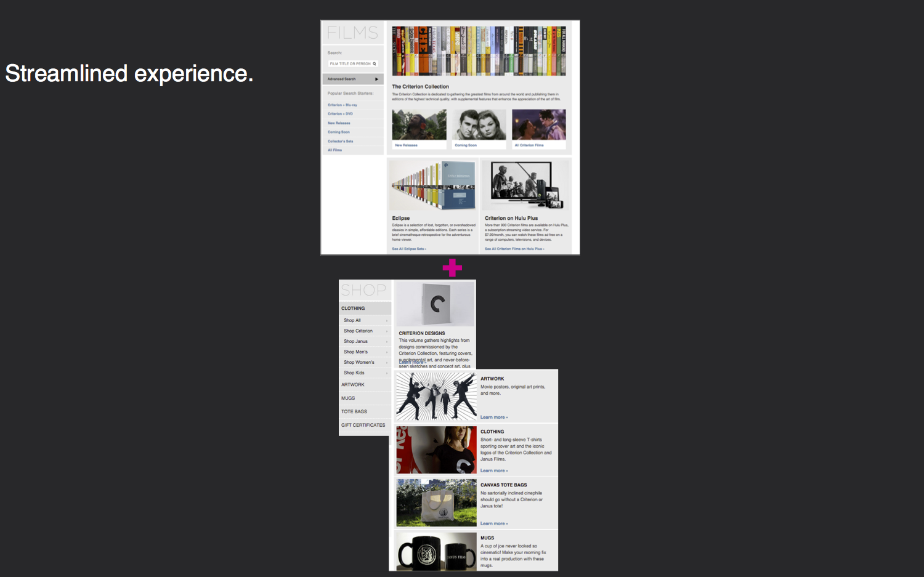This screenshot has height=577, width=924.
Task: Follow Learn more link under CLOTHING description
Action: click(494, 470)
